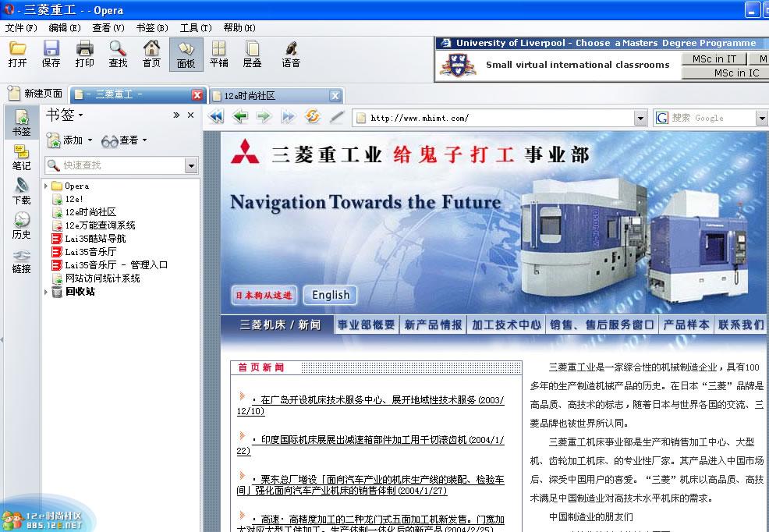The image size is (769, 532).
Task: Switch to the 12e时尚社区 tab
Action: (x=265, y=94)
